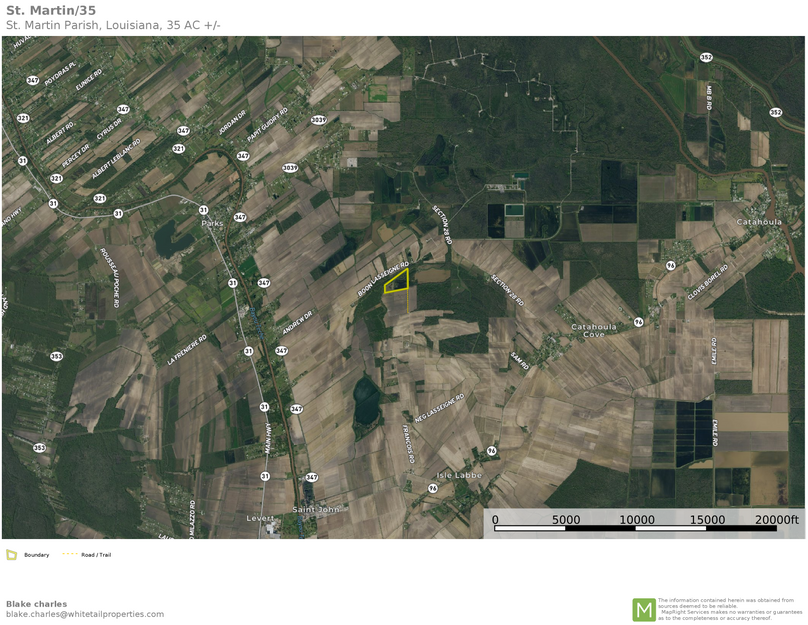
Task: Select the Catahoula place name label
Action: point(757,221)
